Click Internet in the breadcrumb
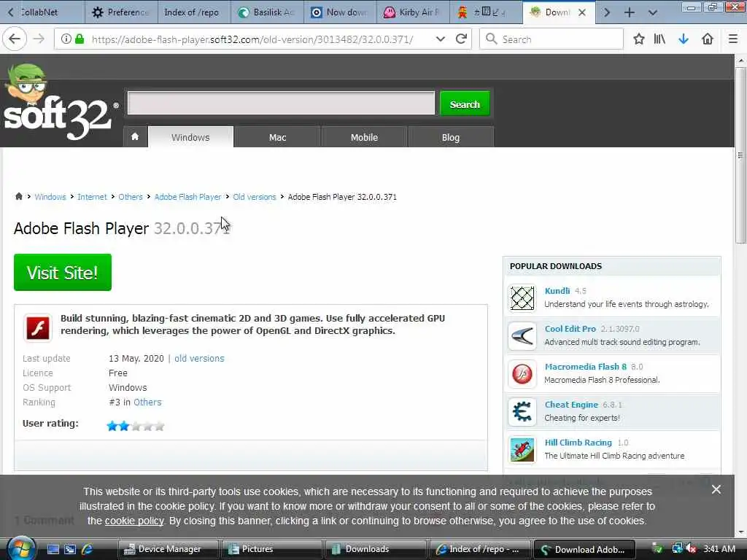 (92, 197)
